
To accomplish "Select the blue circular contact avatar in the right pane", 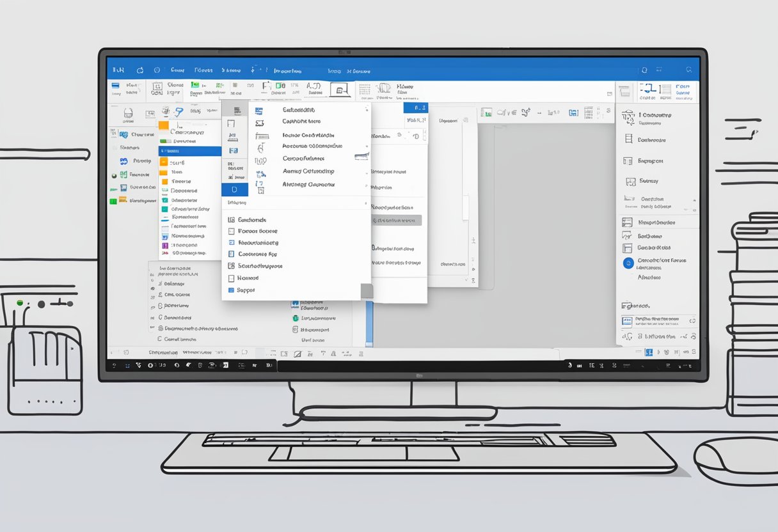I will [x=628, y=262].
